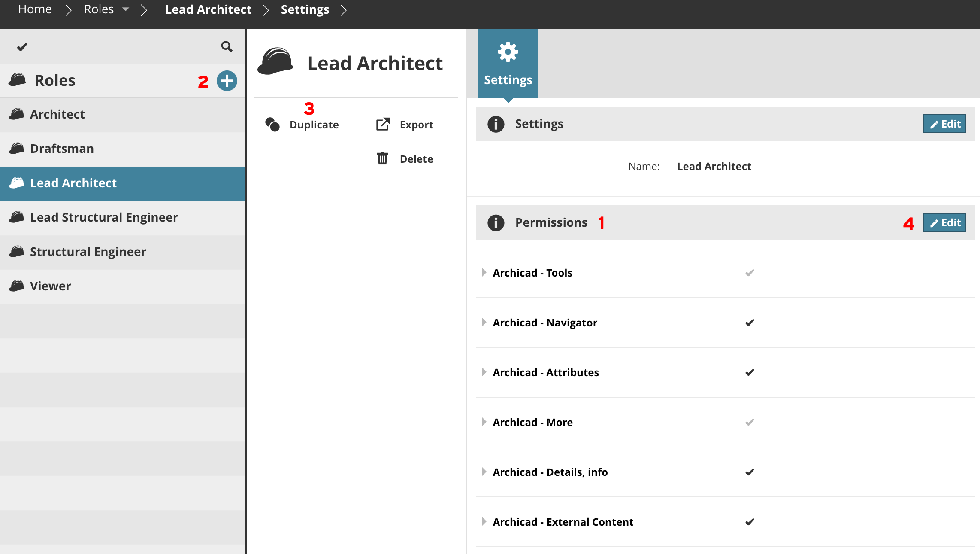The width and height of the screenshot is (980, 554).
Task: Select the Draftsman role
Action: tap(122, 149)
